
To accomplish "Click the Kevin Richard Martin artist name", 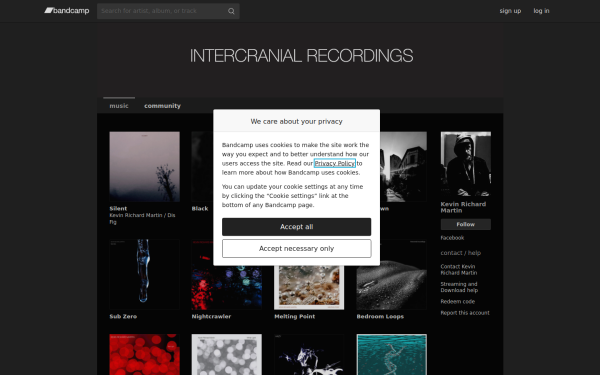I will tap(463, 207).
